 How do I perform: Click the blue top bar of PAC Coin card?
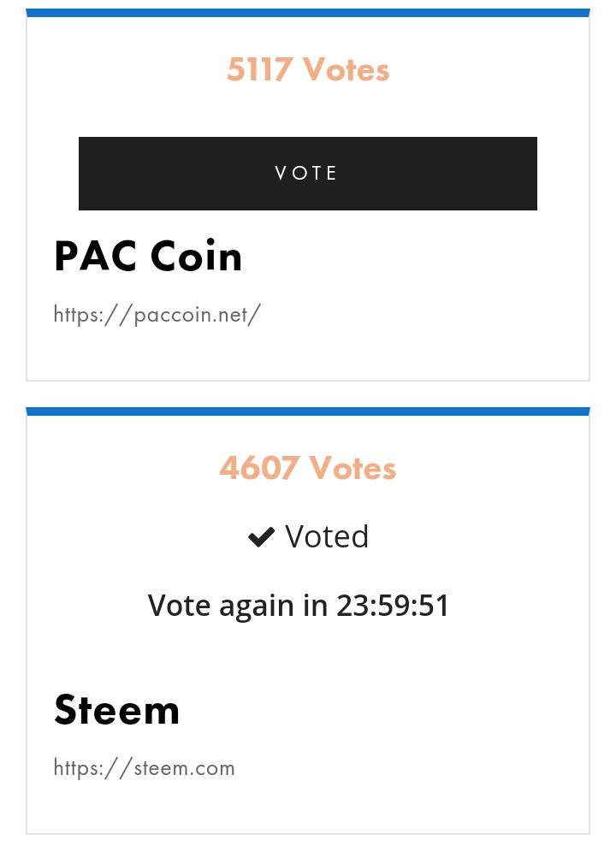[x=308, y=13]
